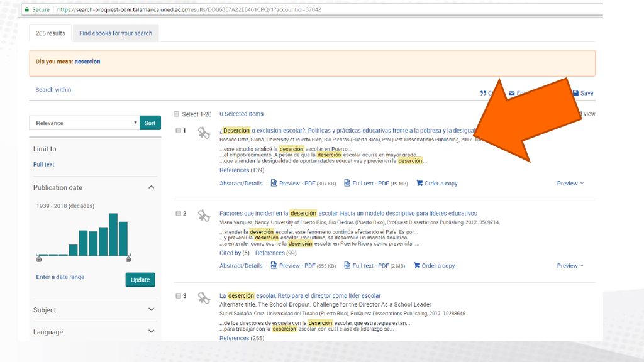The height and width of the screenshot is (362, 644).
Task: Open Preview - PDF (655 KB) icon
Action: click(274, 266)
